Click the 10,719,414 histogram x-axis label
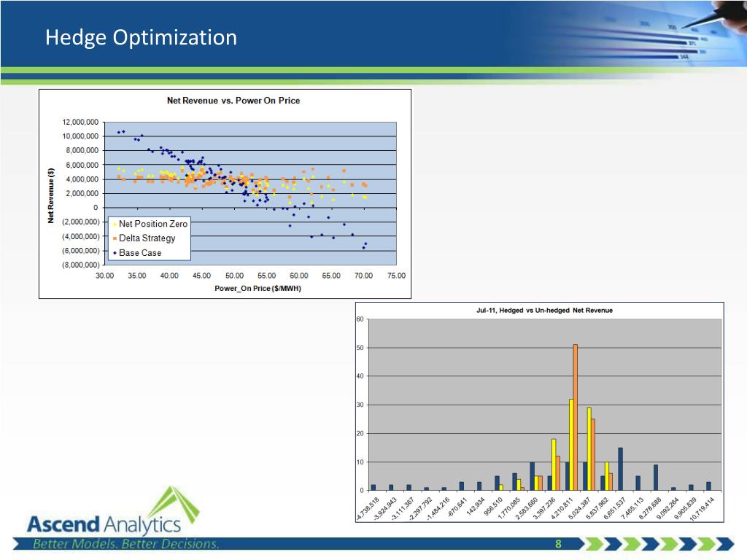The height and width of the screenshot is (560, 747). pos(703,509)
